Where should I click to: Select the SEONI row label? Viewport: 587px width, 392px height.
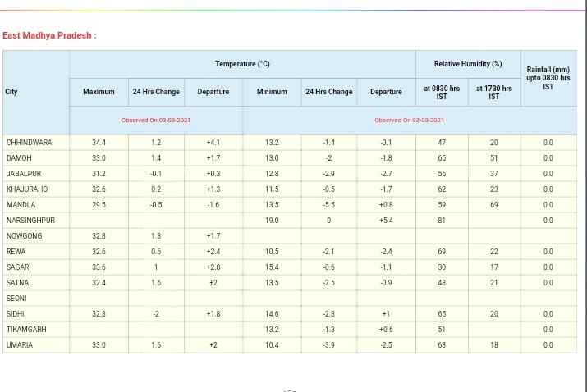[17, 299]
